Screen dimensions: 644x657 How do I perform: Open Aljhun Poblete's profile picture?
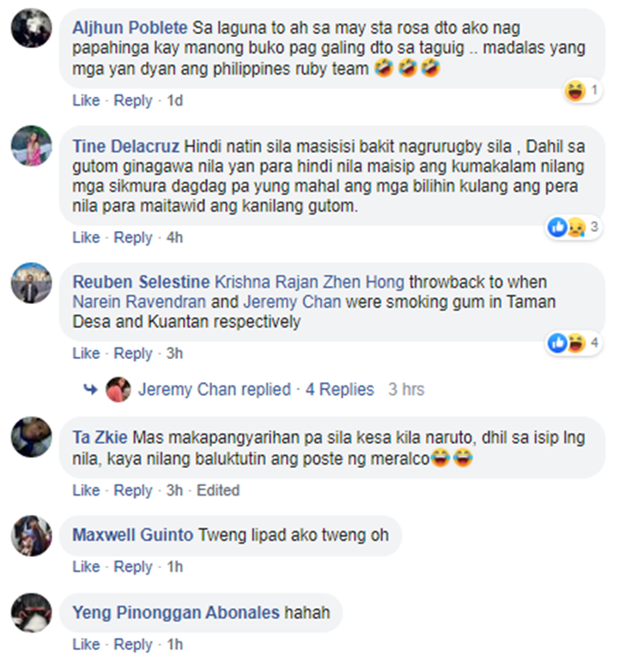pos(32,28)
